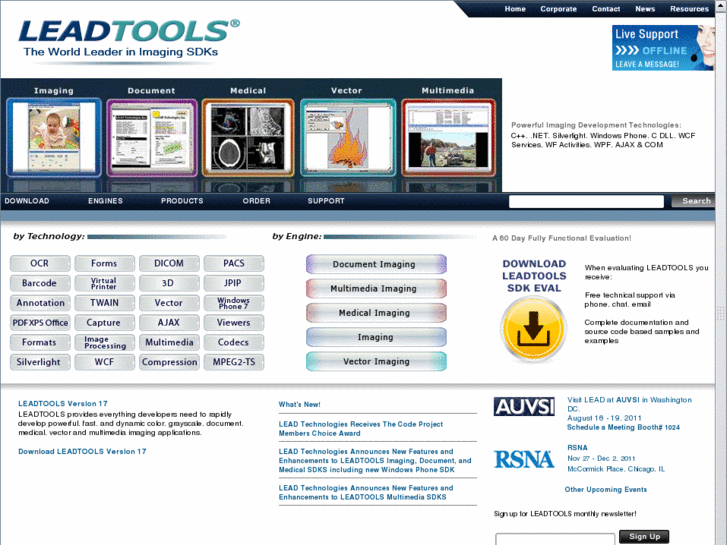Image resolution: width=727 pixels, height=545 pixels.
Task: Choose the Multimedia Imaging engine
Action: (376, 289)
